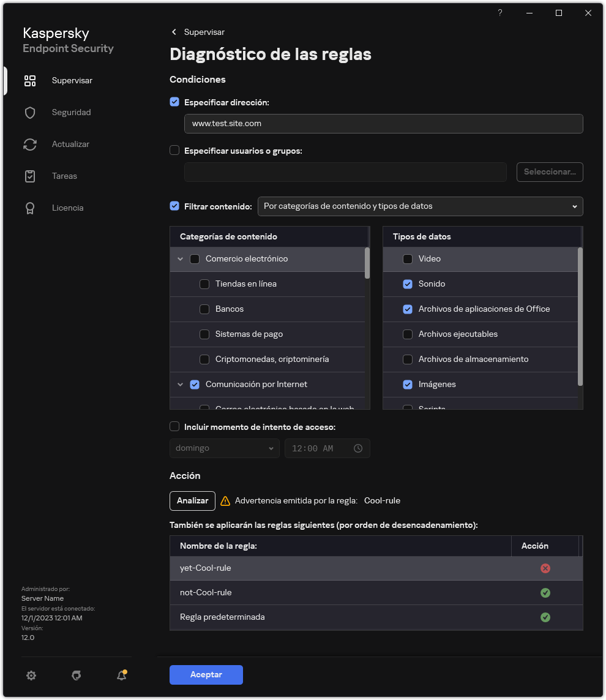Open the notifications bell icon
606x700 pixels.
coord(121,675)
